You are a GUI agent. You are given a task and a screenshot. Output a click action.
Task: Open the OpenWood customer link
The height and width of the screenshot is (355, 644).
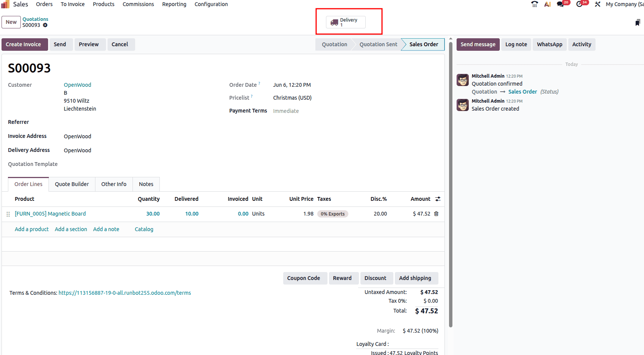77,85
